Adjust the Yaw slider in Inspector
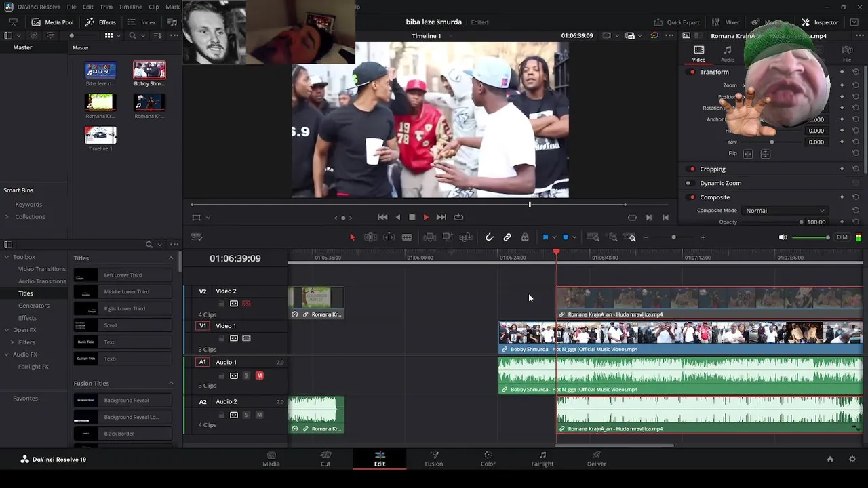 (x=772, y=142)
